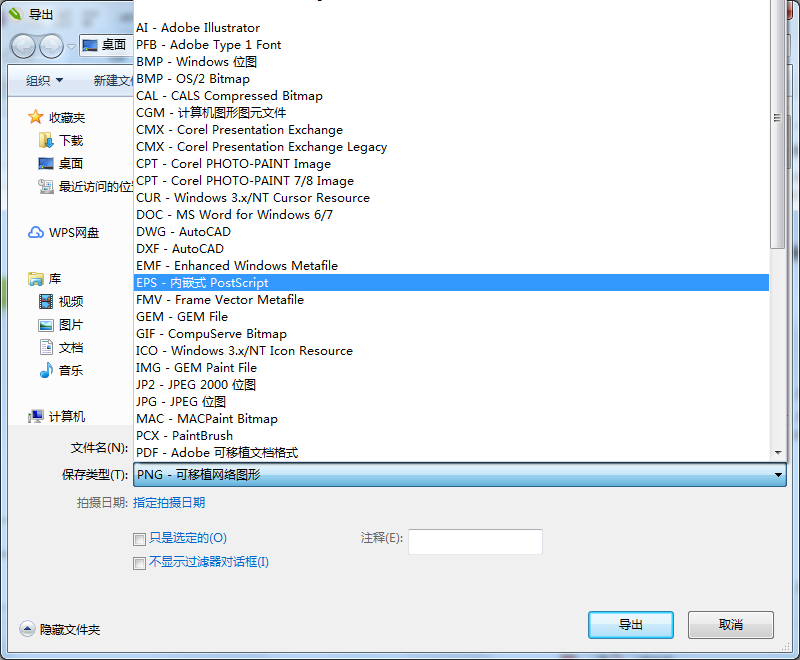Open 库 libraries in sidebar
The height and width of the screenshot is (660, 800).
44,278
